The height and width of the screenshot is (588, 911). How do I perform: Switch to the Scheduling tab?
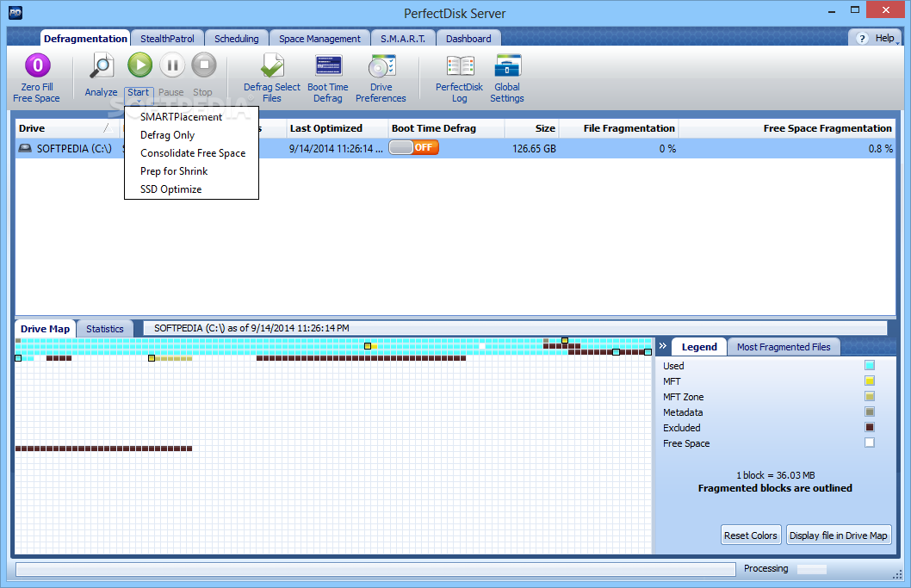pos(237,39)
